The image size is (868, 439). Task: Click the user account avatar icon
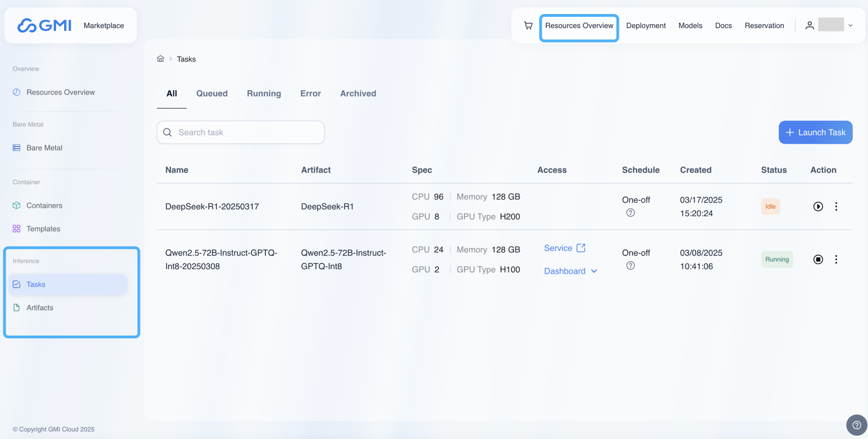809,26
